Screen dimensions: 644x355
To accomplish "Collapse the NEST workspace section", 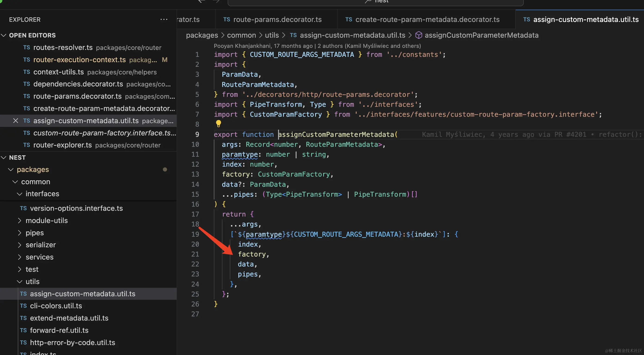I will 4,157.
